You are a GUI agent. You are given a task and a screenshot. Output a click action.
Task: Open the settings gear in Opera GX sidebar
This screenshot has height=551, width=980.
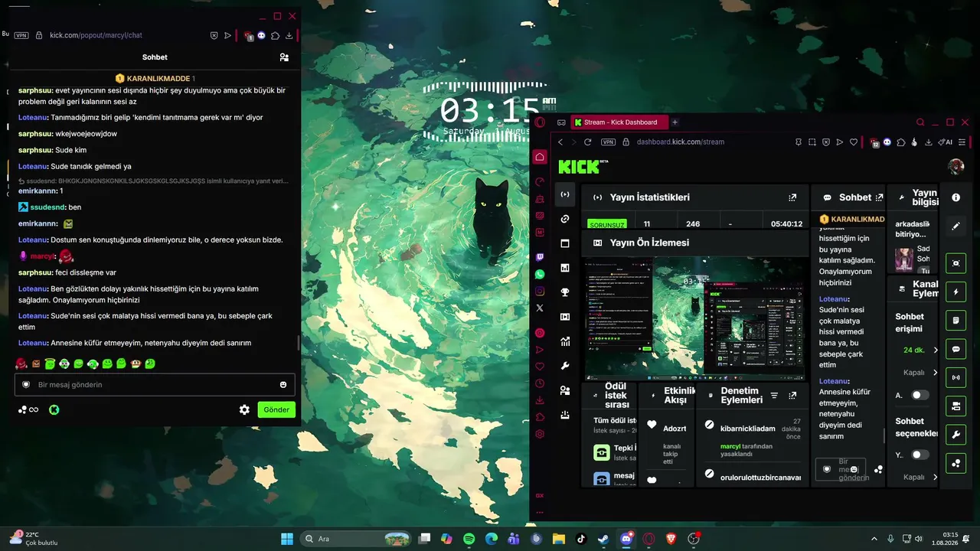tap(540, 434)
